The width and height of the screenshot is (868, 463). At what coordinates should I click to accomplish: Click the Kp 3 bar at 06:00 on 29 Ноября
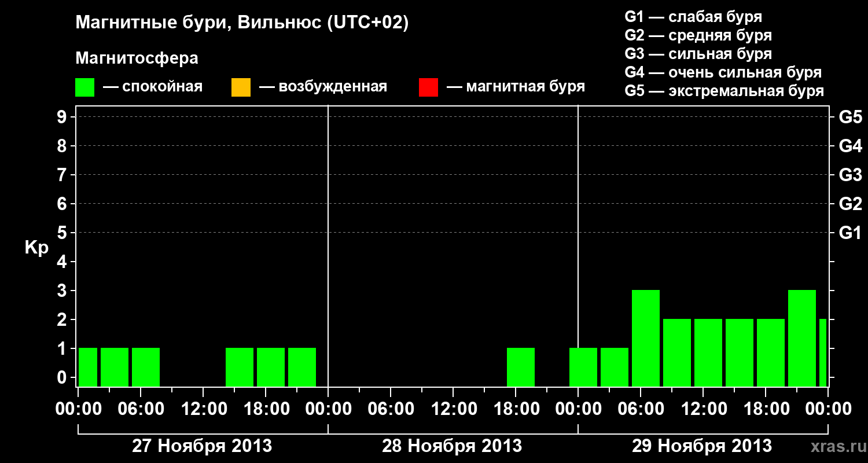(x=646, y=338)
